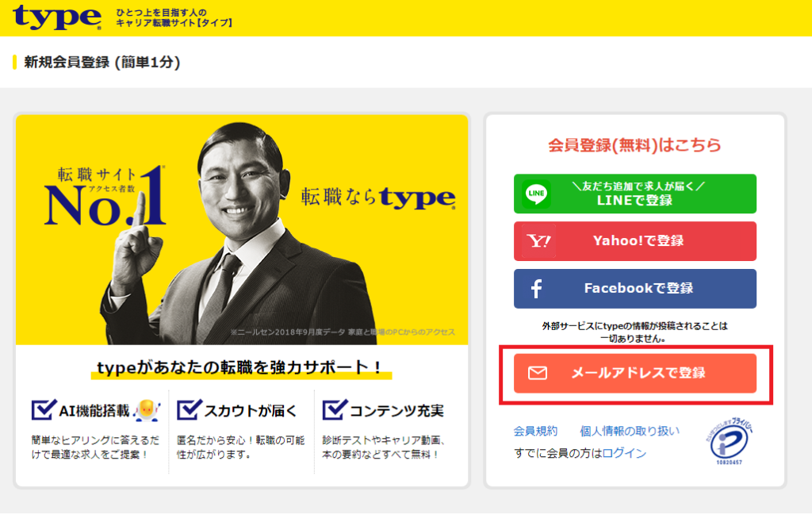Image resolution: width=812 pixels, height=530 pixels.
Task: Click the 転職ならtype banner image
Action: click(x=242, y=229)
